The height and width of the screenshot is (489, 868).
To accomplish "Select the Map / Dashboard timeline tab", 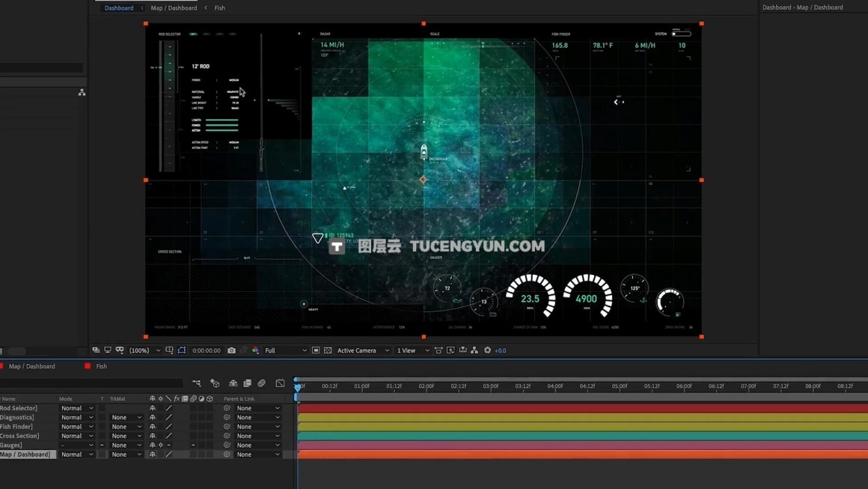I will click(31, 366).
